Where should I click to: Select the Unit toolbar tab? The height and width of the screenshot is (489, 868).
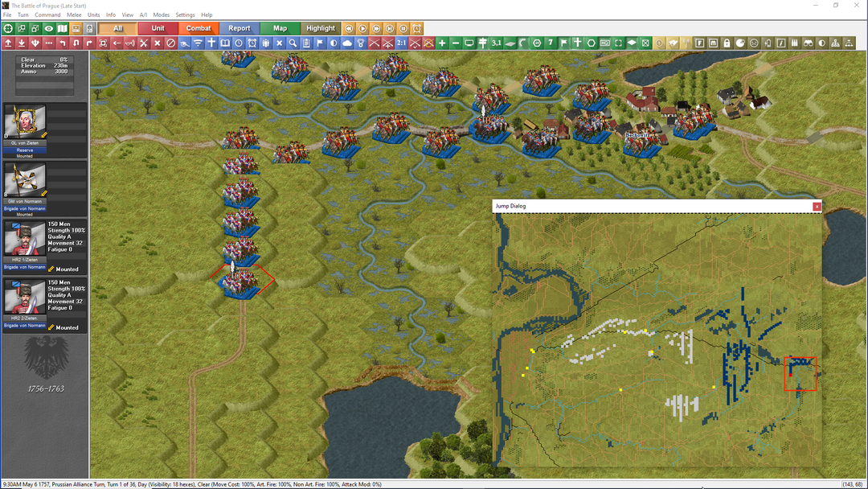158,28
